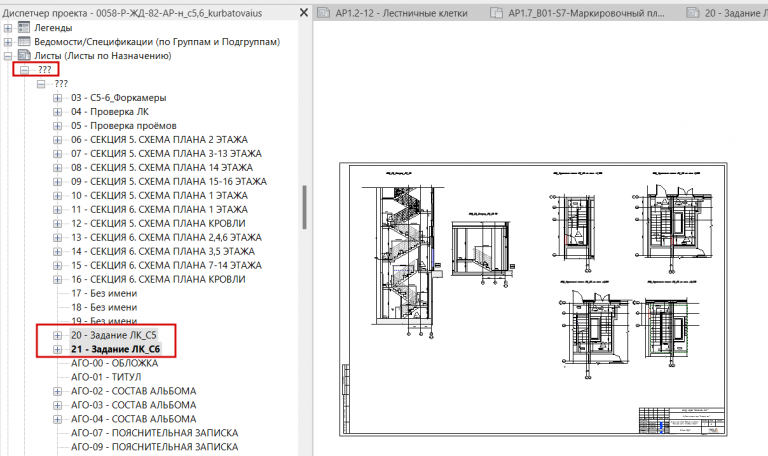Select sheet 03 - С5-6_Форкамеры
This screenshot has height=456, width=768.
(x=119, y=98)
